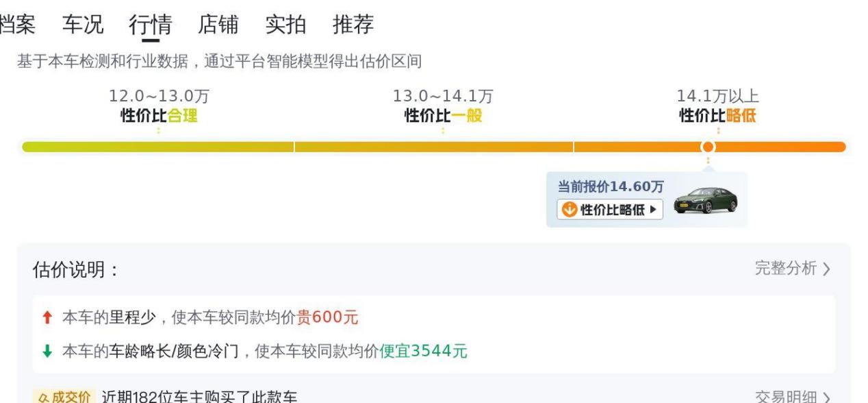Select the 13.0~14.1万 性价比一般 range label
The image size is (868, 403).
coord(443,106)
